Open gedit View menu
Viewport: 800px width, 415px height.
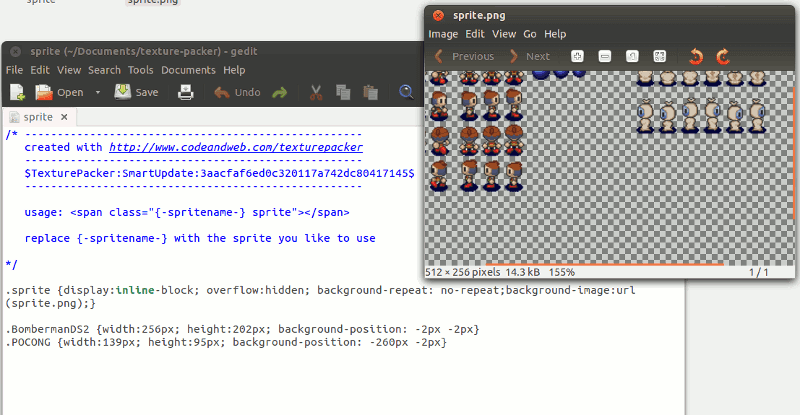69,70
